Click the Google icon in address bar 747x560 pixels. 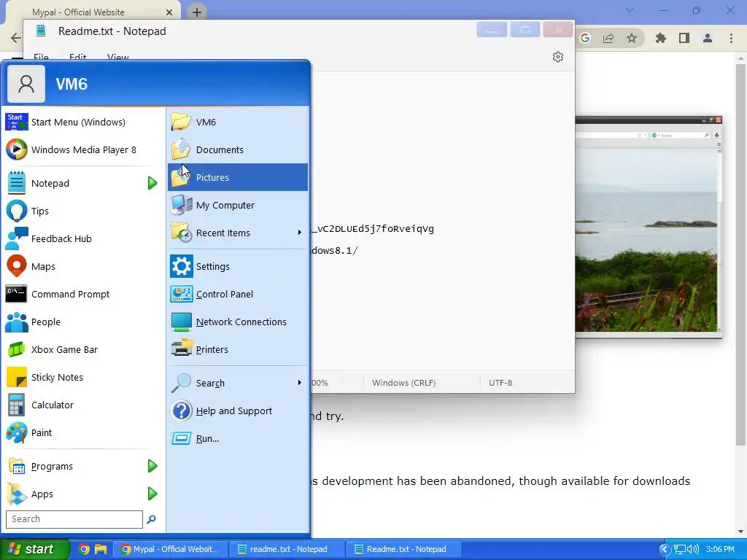point(585,38)
